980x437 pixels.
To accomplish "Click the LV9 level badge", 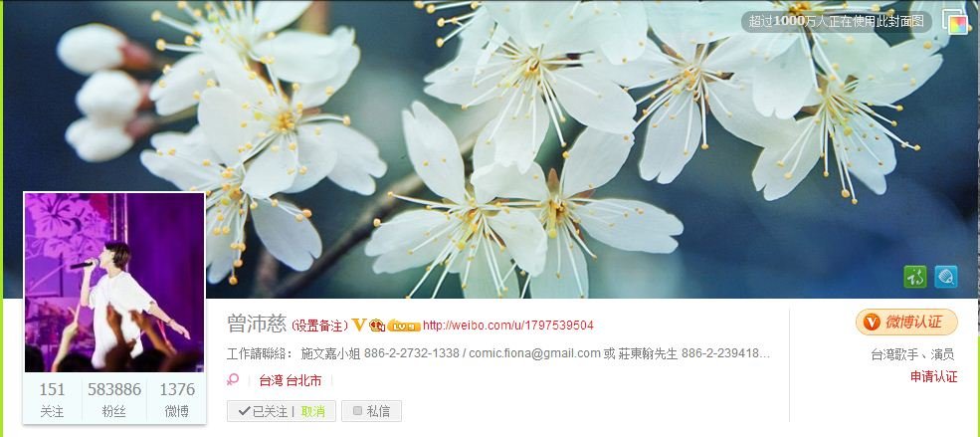I will [404, 326].
